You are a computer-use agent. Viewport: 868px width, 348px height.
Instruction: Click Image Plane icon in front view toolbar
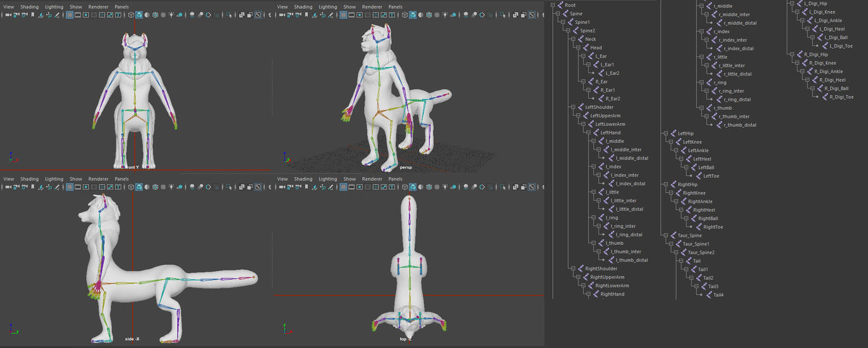click(40, 15)
